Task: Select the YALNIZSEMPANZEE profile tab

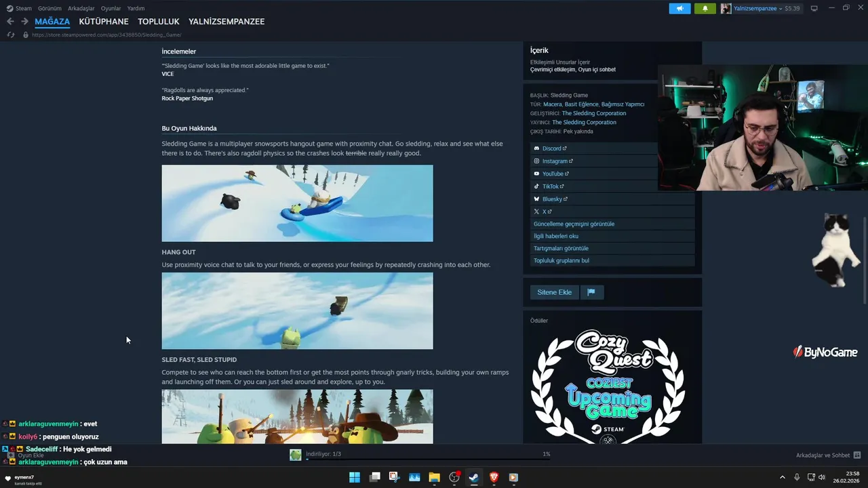Action: click(226, 22)
